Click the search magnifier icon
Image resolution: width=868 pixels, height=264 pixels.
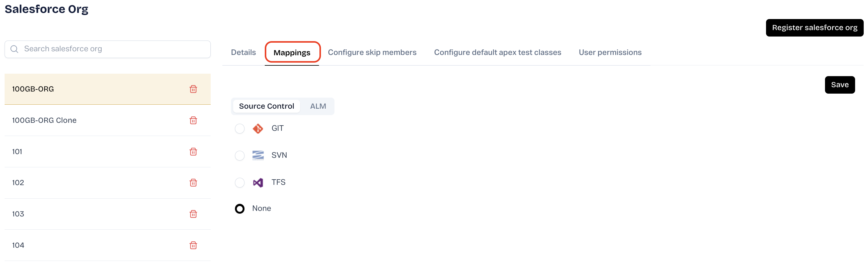(x=14, y=49)
